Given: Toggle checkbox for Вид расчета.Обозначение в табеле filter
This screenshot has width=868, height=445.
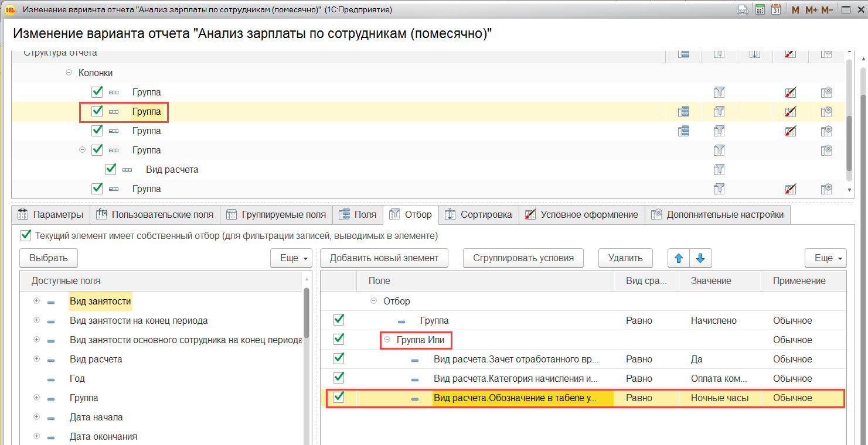Looking at the screenshot, I should click(338, 397).
